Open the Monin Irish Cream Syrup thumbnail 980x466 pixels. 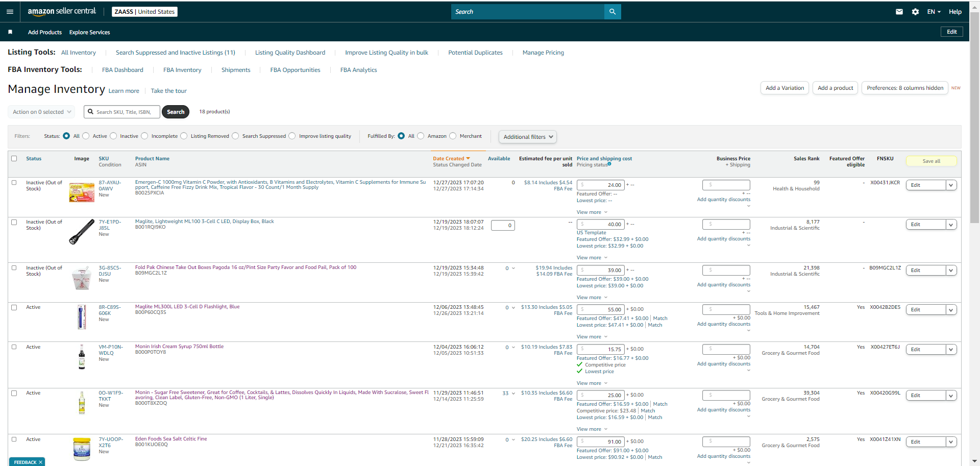point(82,356)
